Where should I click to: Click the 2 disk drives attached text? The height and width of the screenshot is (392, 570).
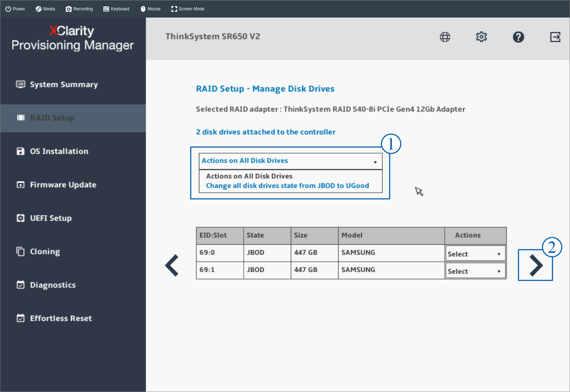pos(265,132)
